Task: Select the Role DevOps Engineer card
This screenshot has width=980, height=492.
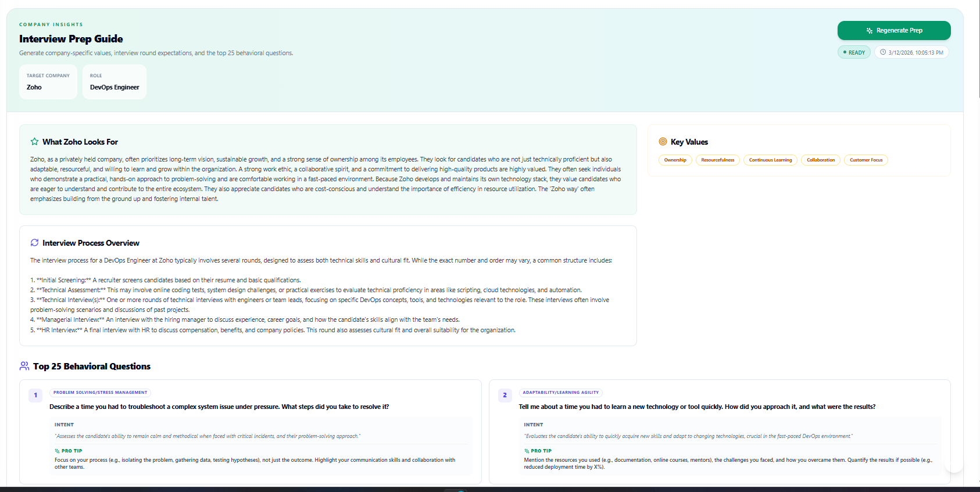Action: tap(115, 82)
